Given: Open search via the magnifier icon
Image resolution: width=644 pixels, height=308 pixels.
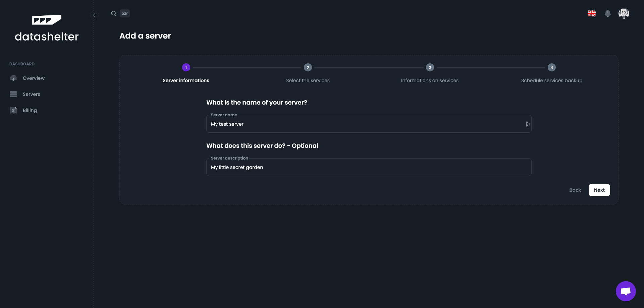Looking at the screenshot, I should [114, 13].
